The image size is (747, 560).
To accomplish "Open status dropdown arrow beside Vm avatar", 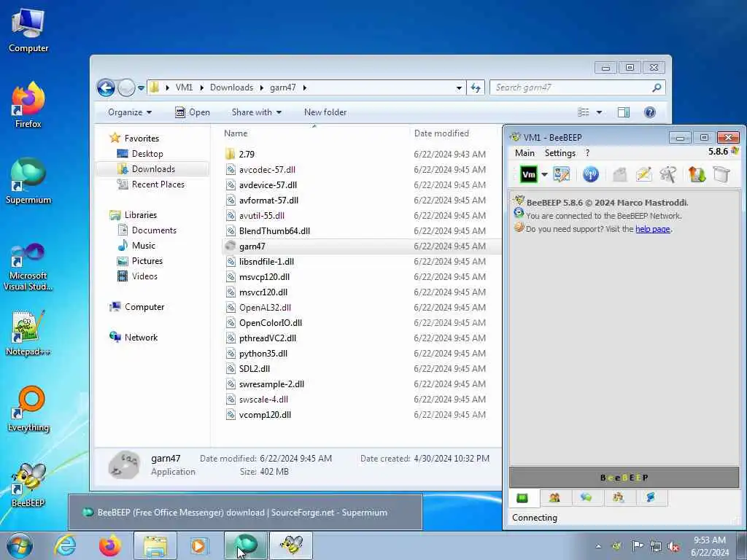I will [x=544, y=175].
